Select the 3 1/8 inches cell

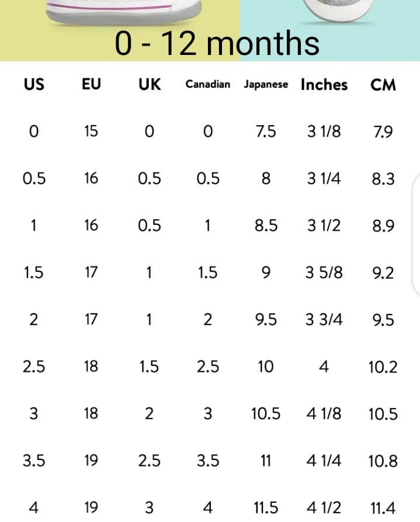click(x=324, y=132)
